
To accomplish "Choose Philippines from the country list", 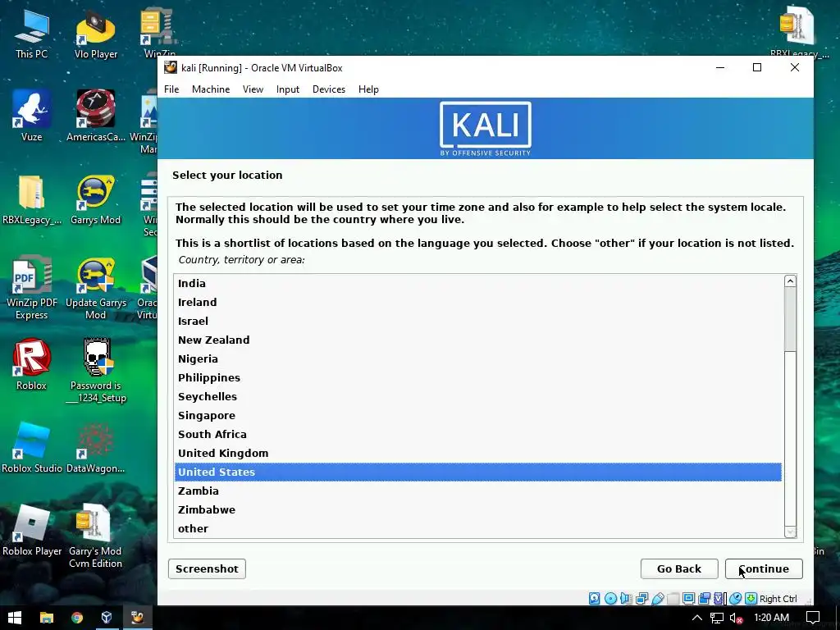I will pos(478,377).
